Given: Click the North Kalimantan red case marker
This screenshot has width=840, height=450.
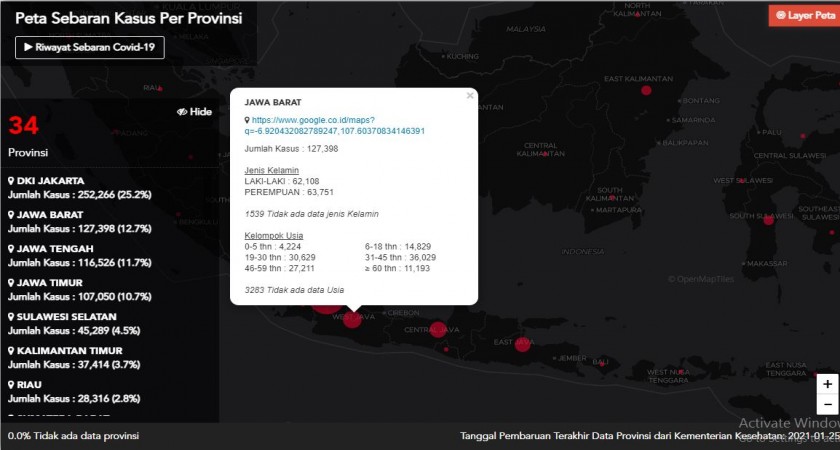Looking at the screenshot, I should (637, 15).
